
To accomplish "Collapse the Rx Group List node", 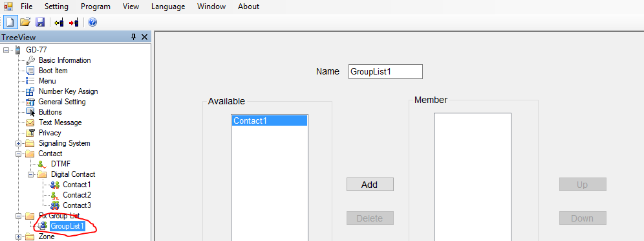I will (18, 216).
